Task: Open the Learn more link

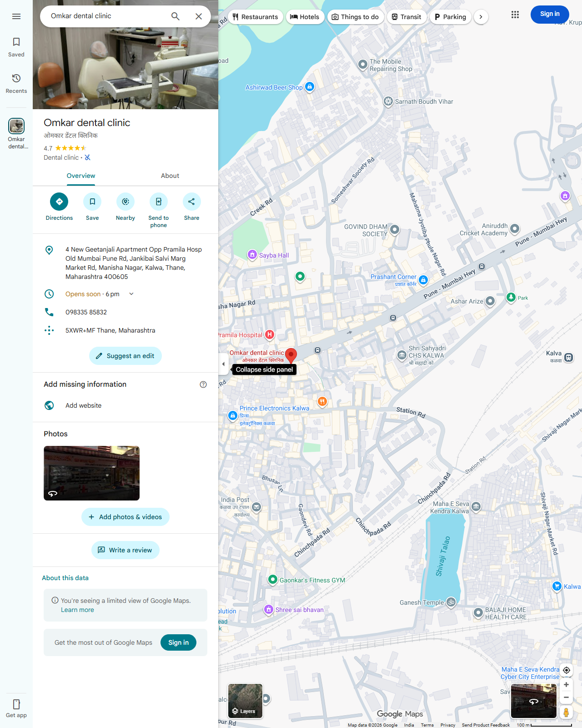Action: pyautogui.click(x=77, y=610)
